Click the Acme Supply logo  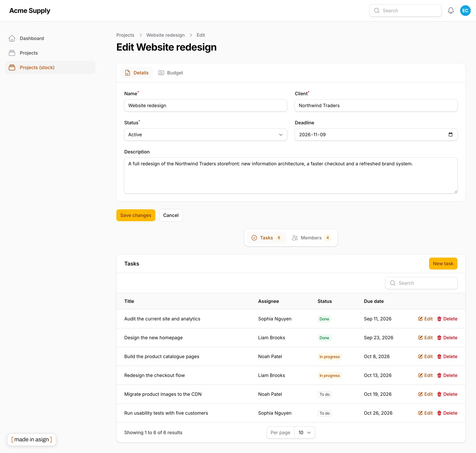(30, 11)
